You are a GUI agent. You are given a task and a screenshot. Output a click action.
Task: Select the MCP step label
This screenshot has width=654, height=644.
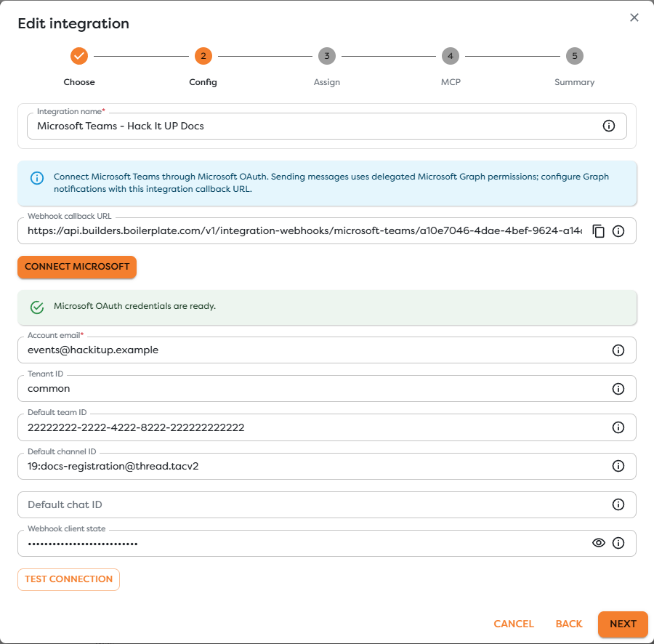451,82
